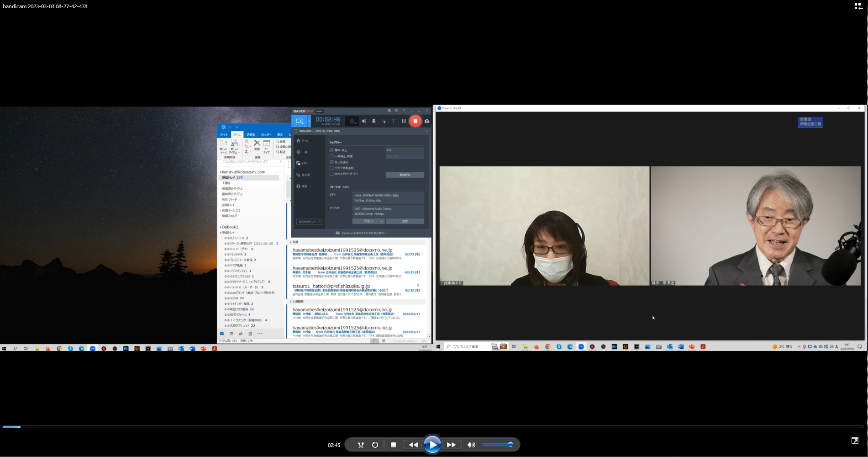
Task: Click Bandicam speaker sound icon
Action: (364, 121)
